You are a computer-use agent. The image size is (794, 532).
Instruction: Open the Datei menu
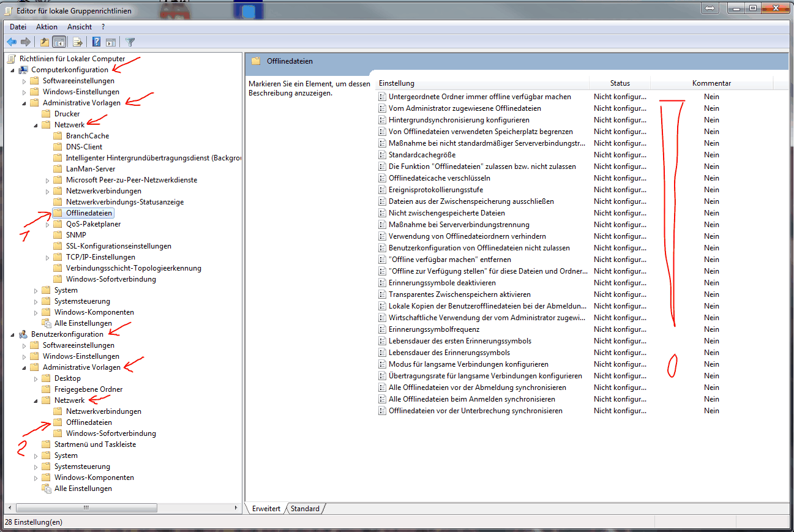[18, 27]
